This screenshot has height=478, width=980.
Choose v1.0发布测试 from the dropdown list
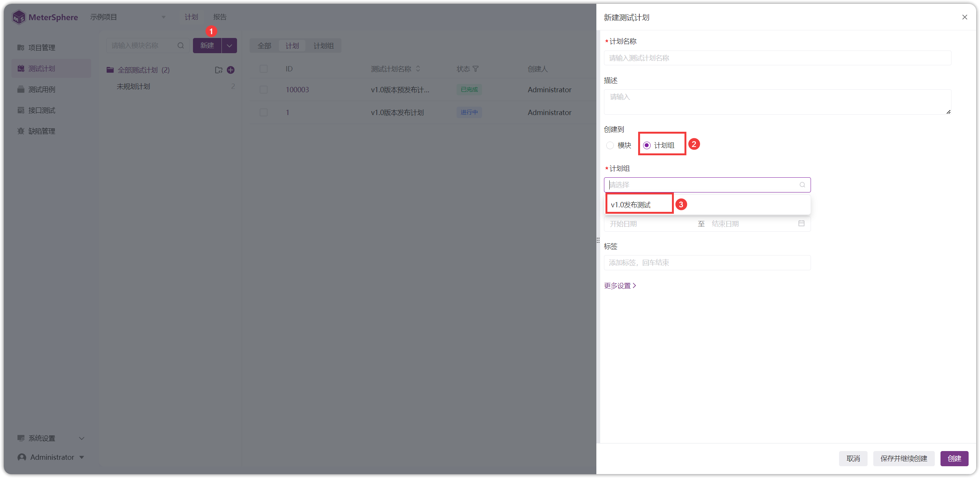708,205
